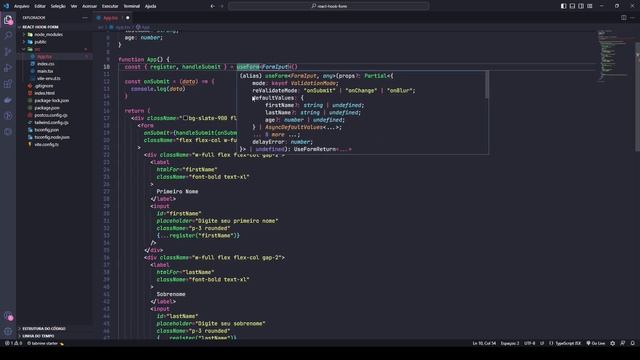The height and width of the screenshot is (360, 640).
Task: Go forward with the navigation arrow
Action: (222, 6)
